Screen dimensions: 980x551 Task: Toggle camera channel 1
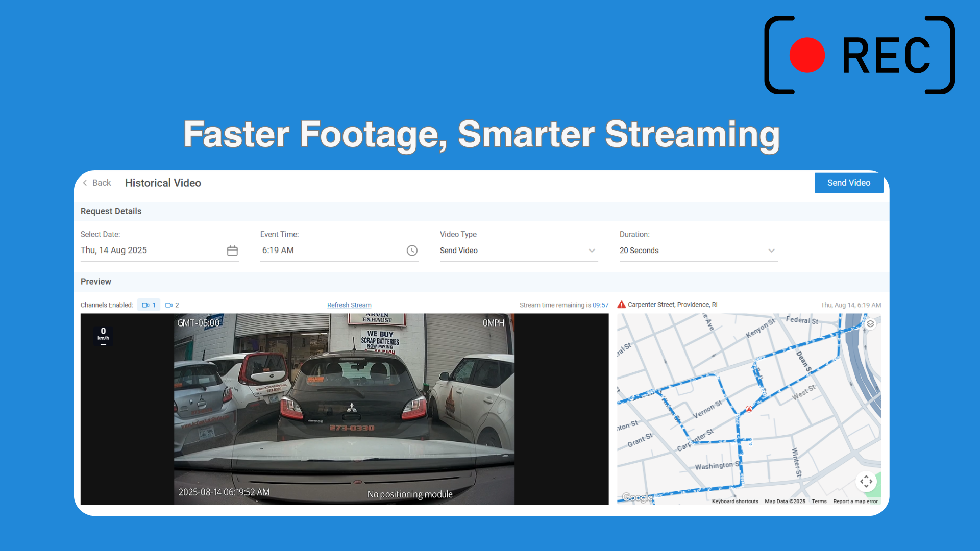click(x=149, y=305)
